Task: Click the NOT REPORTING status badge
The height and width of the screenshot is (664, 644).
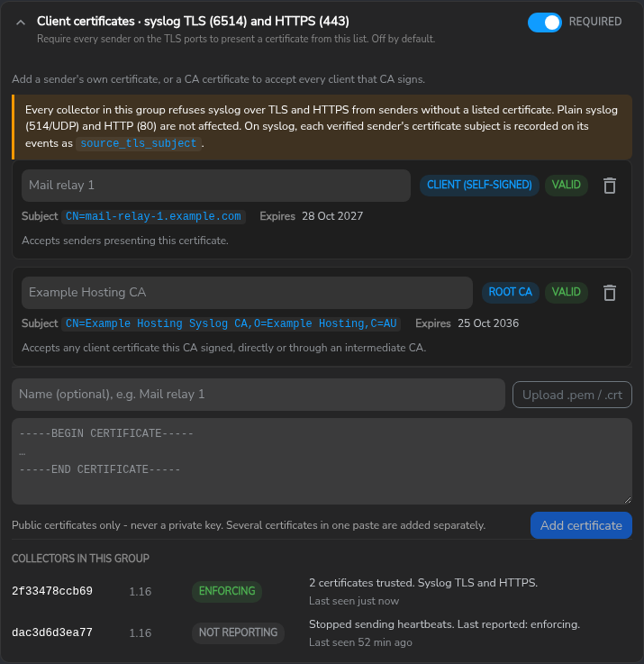Action: tap(238, 632)
